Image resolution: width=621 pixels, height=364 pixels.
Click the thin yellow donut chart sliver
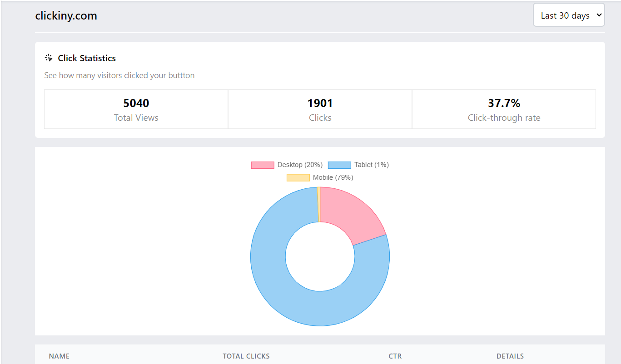[x=319, y=204]
